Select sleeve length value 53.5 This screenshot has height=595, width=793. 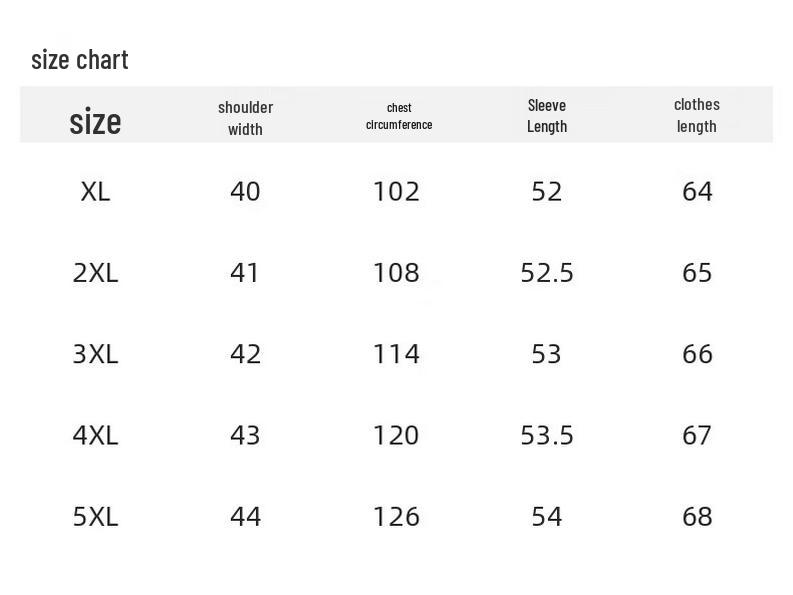tap(547, 435)
